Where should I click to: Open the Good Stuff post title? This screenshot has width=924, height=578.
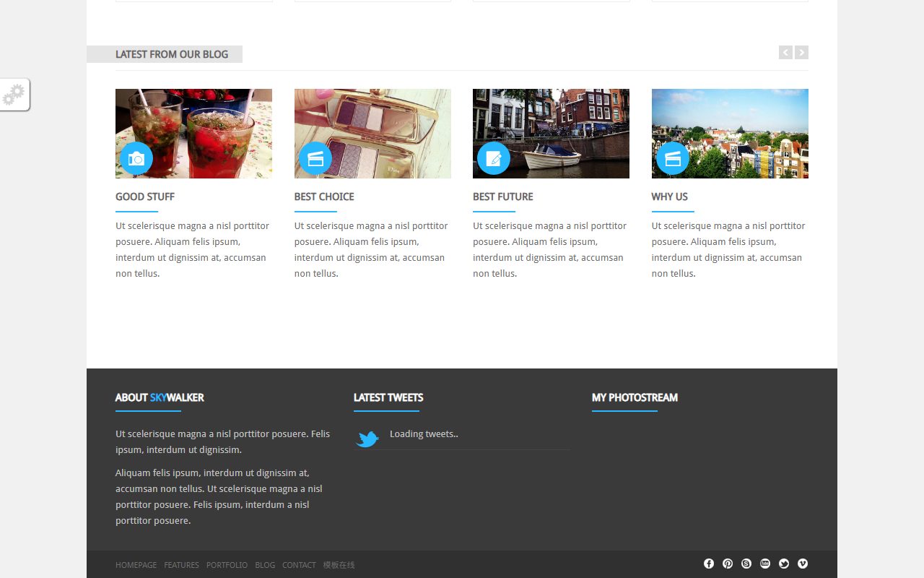coord(145,197)
